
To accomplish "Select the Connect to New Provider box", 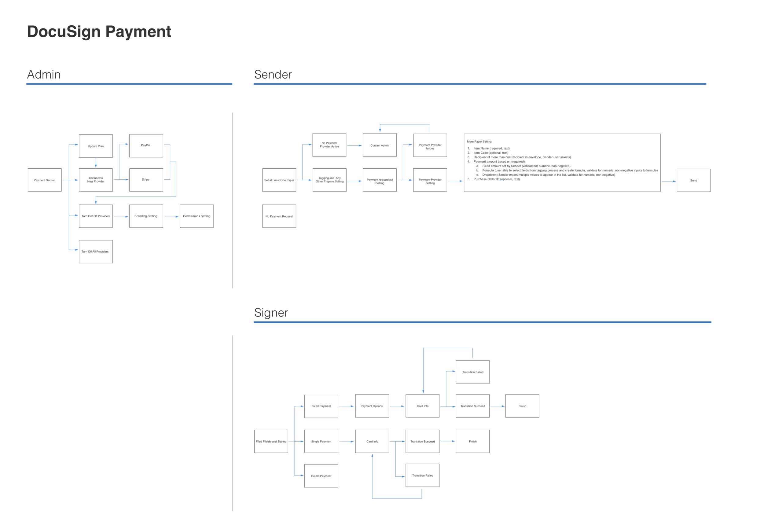I will pyautogui.click(x=96, y=180).
